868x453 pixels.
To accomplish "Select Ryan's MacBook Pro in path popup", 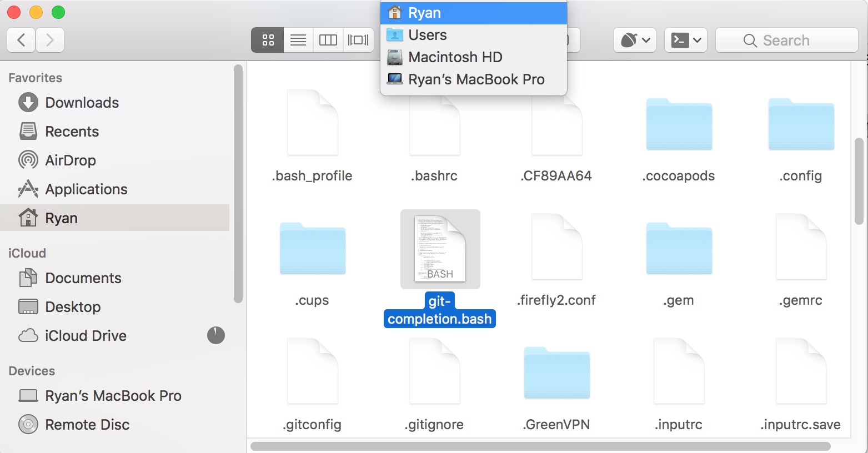I will [x=474, y=79].
